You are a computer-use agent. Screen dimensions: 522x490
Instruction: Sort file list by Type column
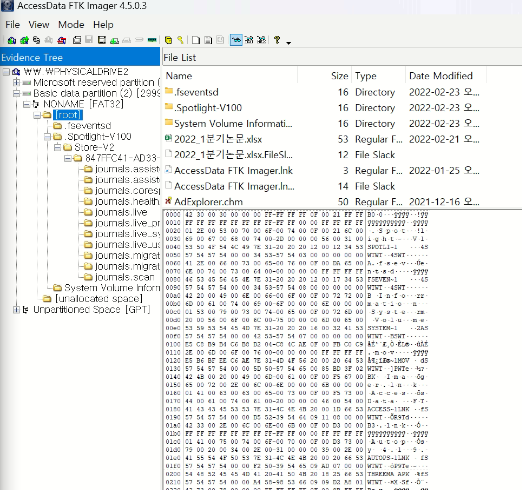(x=379, y=76)
